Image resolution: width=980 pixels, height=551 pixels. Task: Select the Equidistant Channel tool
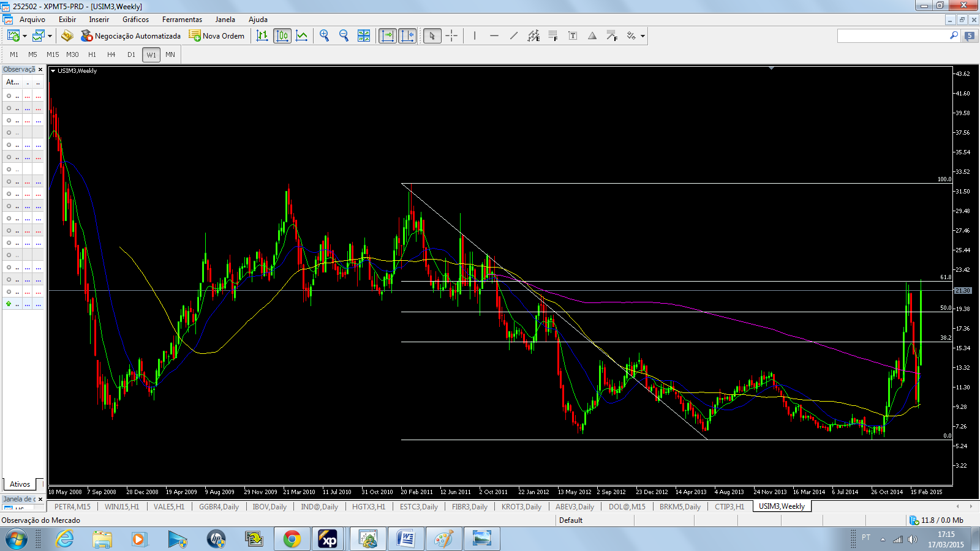[x=533, y=36]
